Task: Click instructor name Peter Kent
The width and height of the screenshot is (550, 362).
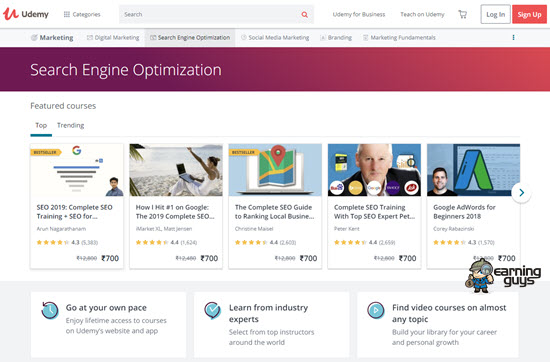Action: [x=347, y=229]
